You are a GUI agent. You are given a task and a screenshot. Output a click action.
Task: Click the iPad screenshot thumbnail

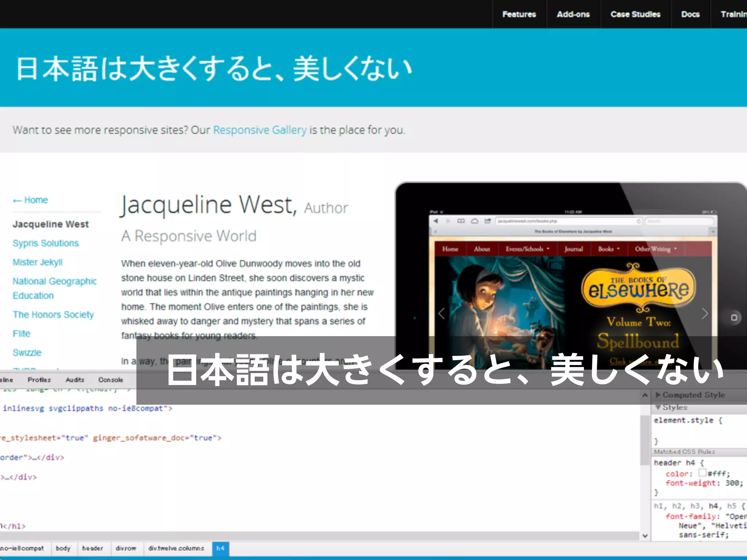point(571,276)
